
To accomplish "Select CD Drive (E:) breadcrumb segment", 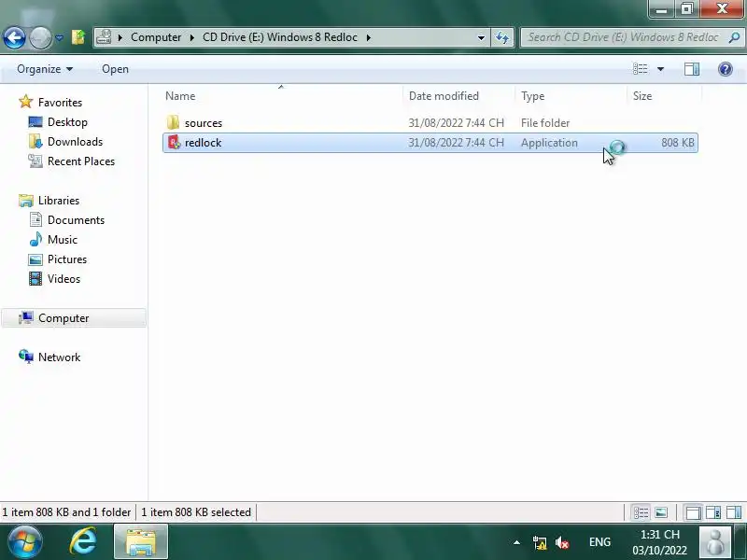I will click(x=279, y=37).
